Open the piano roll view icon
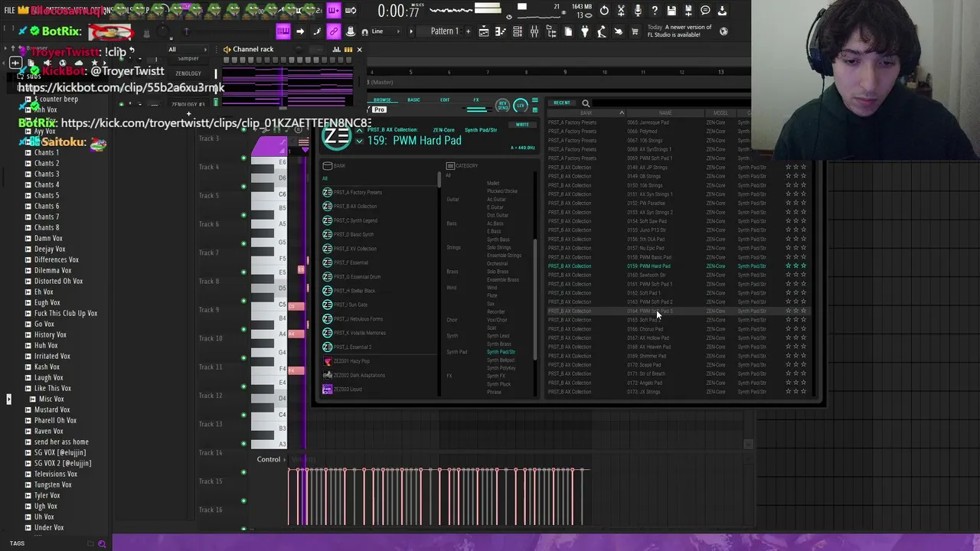Viewport: 980px width, 551px height. [501, 31]
